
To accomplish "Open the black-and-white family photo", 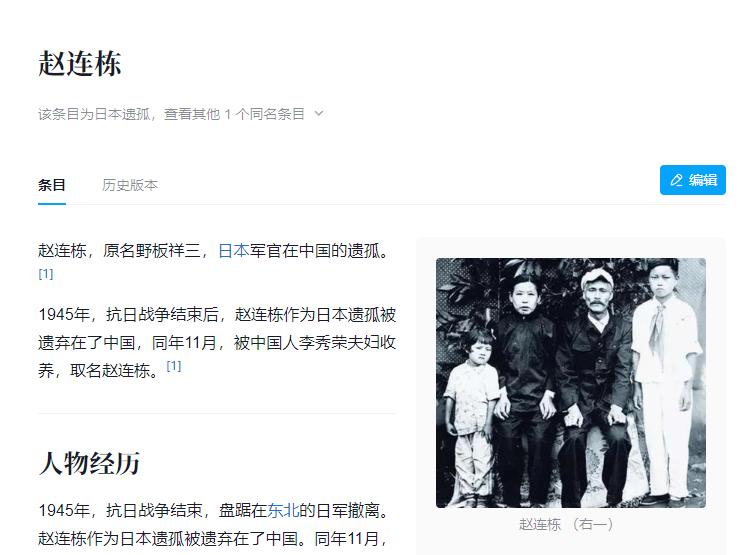I will 571,383.
